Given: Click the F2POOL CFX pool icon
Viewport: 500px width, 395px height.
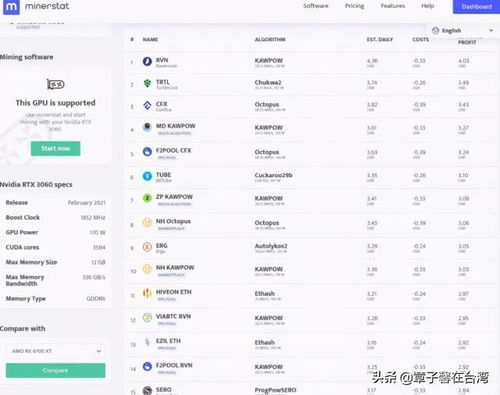Looking at the screenshot, I should [x=147, y=152].
